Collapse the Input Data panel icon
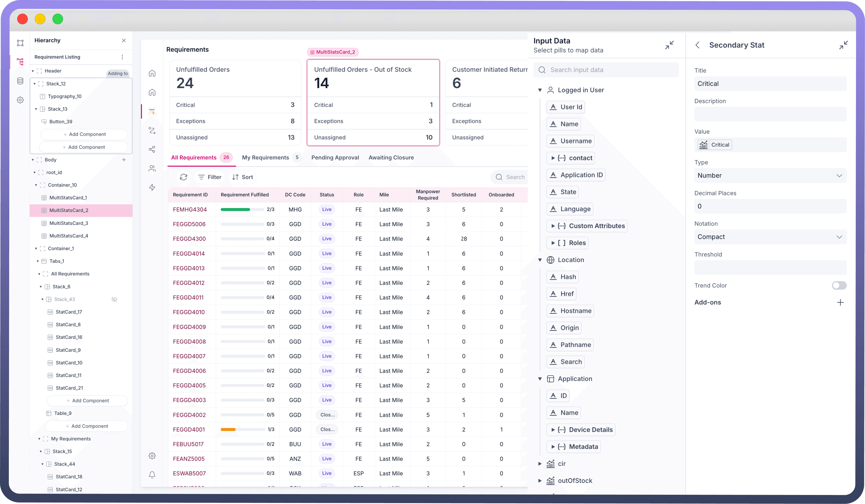 [x=669, y=45]
